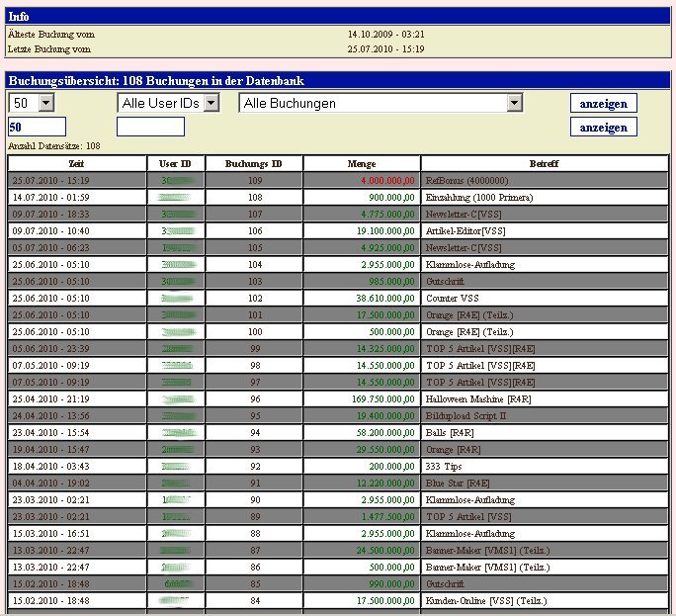
Task: Click the Betreff column header
Action: 545,163
